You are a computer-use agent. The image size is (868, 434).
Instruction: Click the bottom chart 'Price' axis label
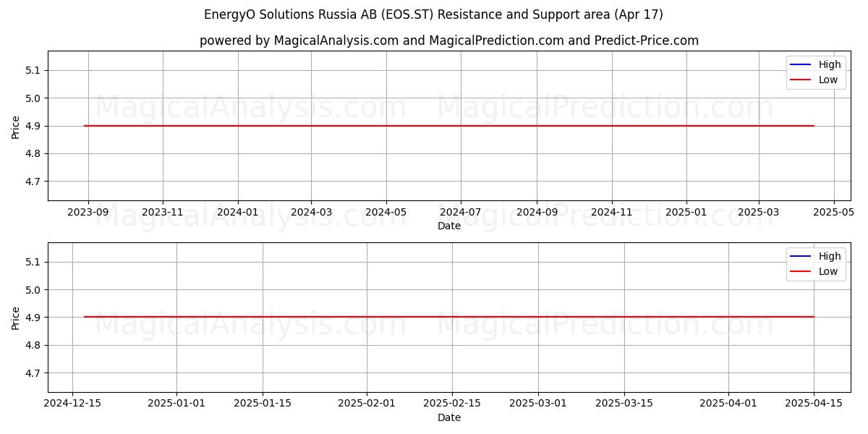click(16, 318)
